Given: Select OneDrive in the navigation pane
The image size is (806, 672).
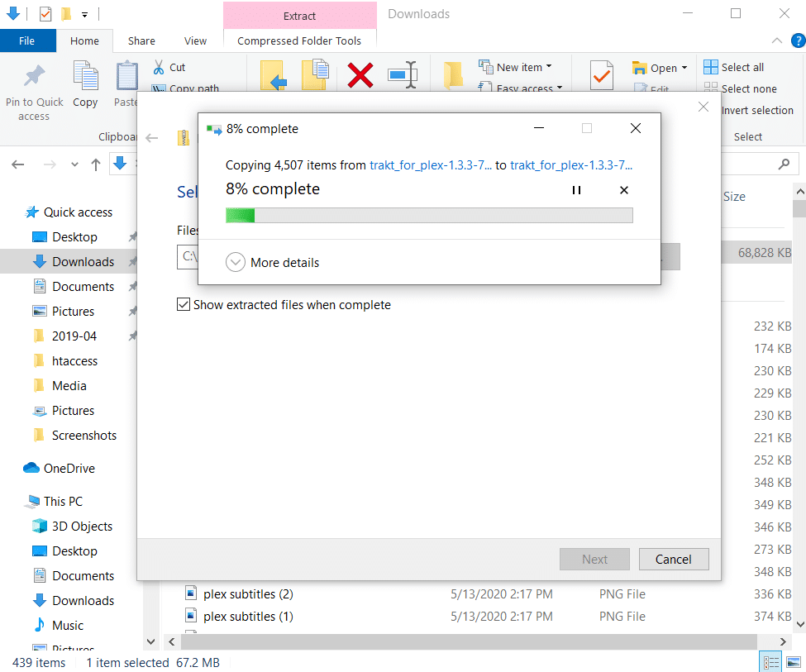Looking at the screenshot, I should click(60, 468).
